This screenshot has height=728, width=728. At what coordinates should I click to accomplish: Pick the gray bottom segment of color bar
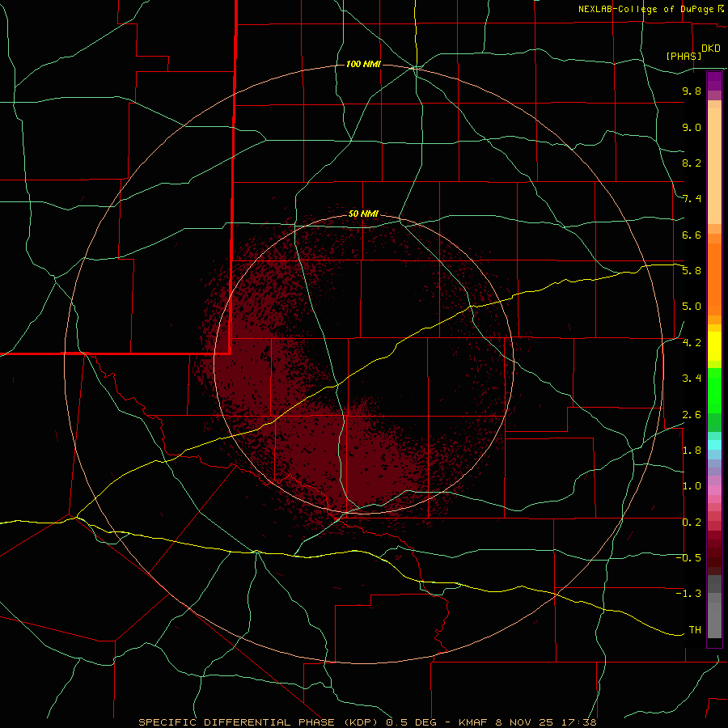pos(714,621)
